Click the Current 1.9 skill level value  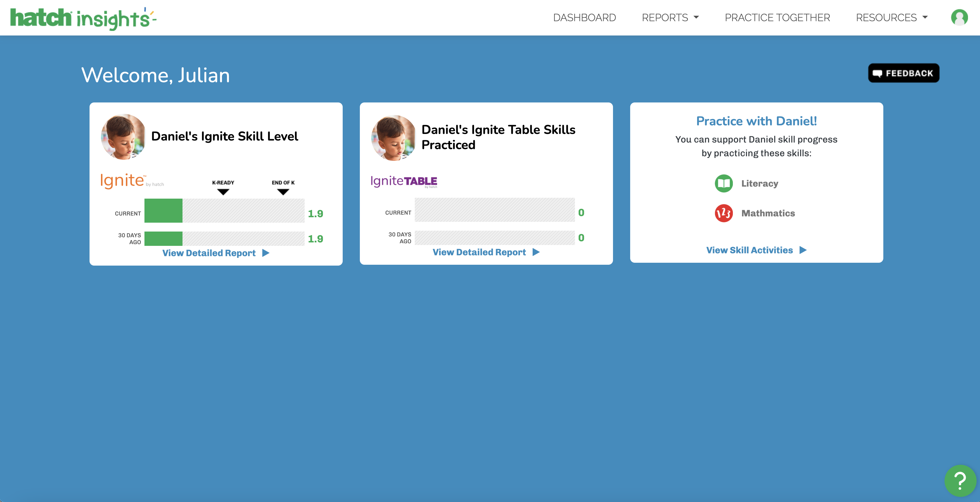(316, 214)
